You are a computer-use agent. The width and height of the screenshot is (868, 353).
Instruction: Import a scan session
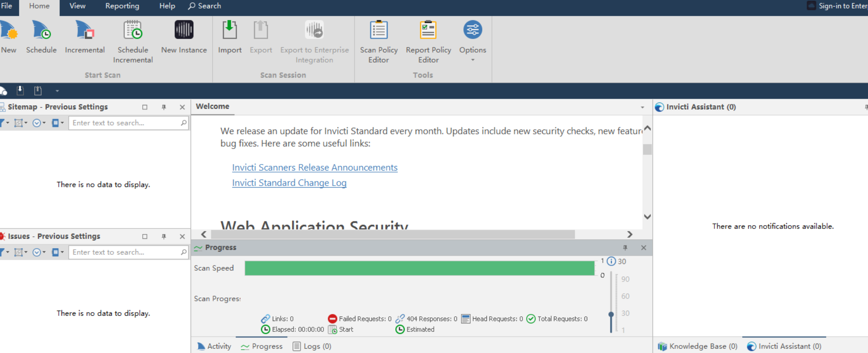230,38
